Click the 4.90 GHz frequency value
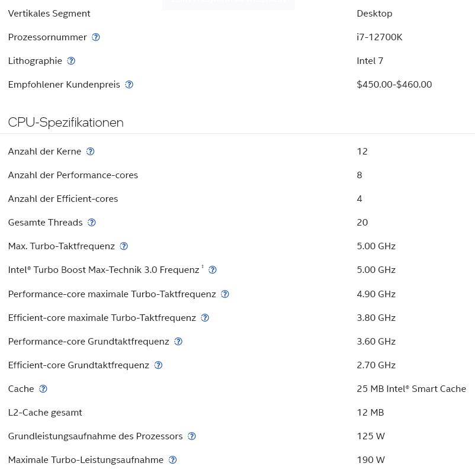 click(x=376, y=294)
